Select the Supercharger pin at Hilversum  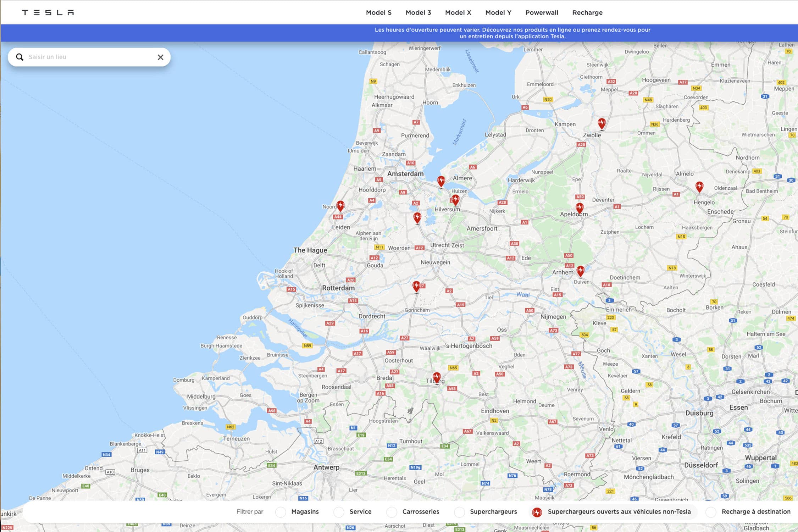[x=455, y=200]
